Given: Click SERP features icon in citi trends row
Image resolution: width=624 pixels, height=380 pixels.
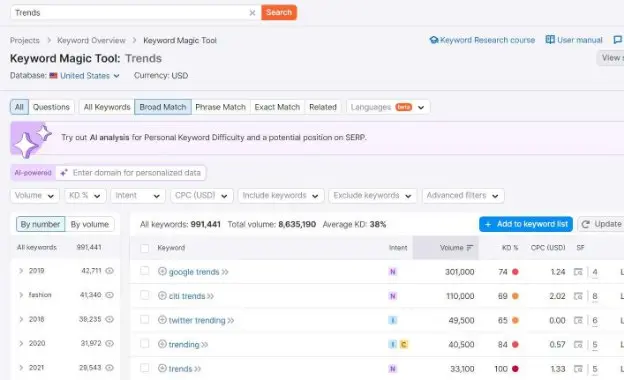Looking at the screenshot, I should tap(578, 296).
